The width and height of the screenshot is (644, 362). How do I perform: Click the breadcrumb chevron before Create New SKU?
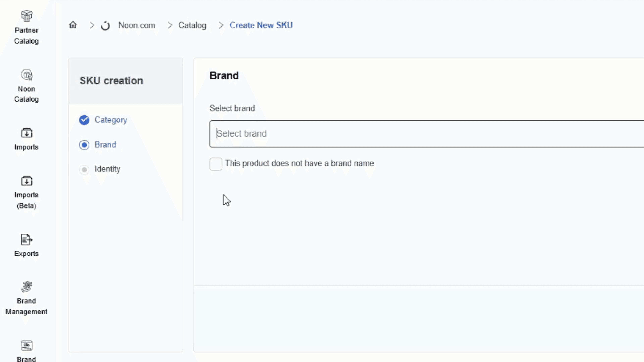[221, 25]
